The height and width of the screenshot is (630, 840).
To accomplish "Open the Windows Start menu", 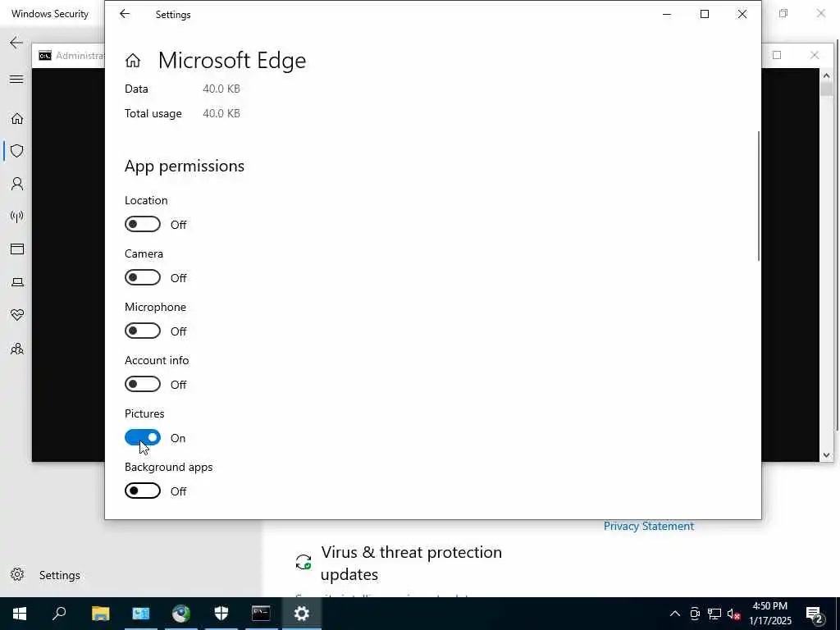I will coord(20,614).
